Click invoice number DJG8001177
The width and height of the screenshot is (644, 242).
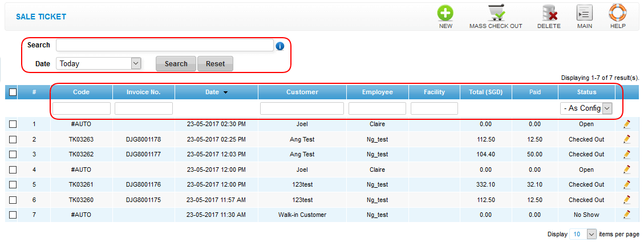point(143,155)
